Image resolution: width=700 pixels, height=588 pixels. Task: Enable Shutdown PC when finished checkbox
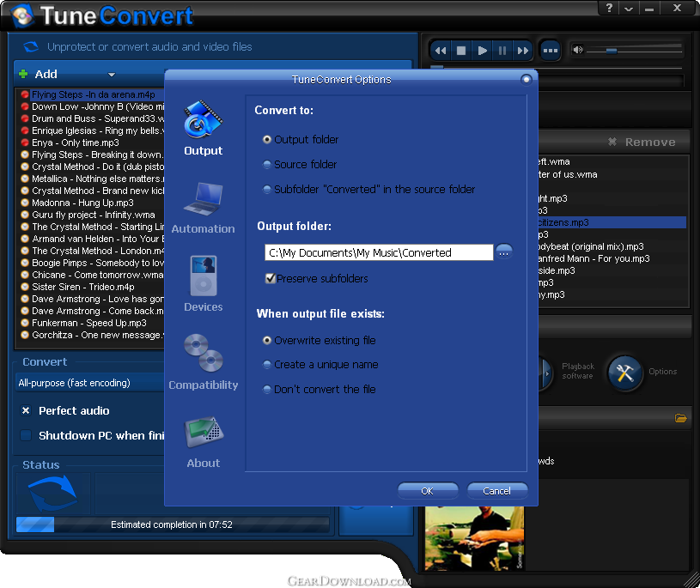(26, 435)
